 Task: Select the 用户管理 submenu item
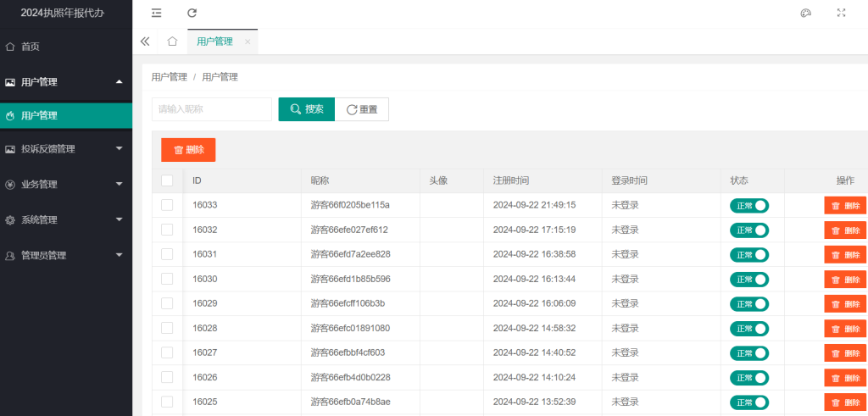pos(40,115)
